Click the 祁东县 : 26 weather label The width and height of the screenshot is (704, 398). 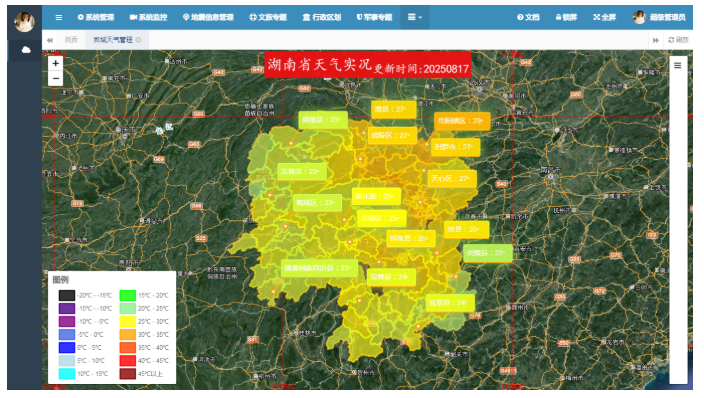pyautogui.click(x=411, y=239)
